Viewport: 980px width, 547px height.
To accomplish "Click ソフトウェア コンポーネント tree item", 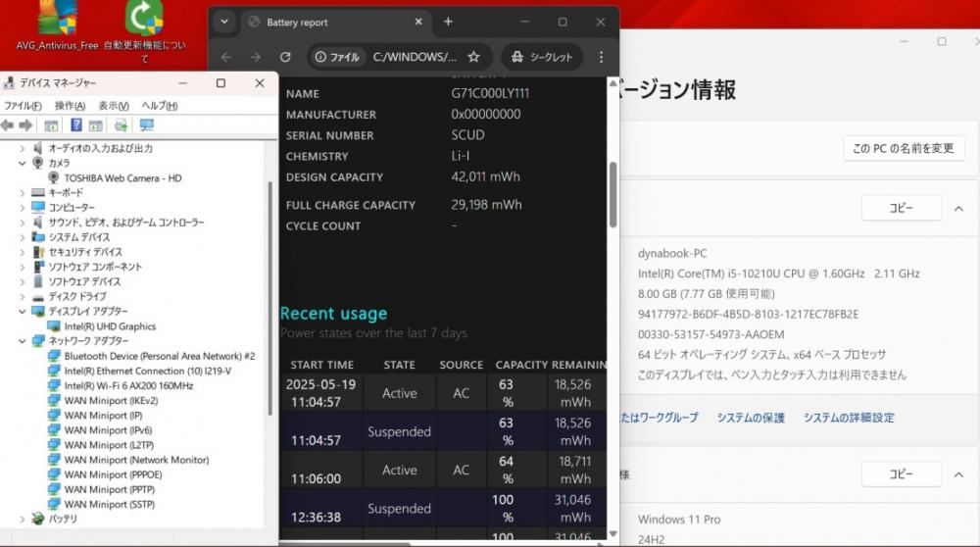I will [95, 267].
